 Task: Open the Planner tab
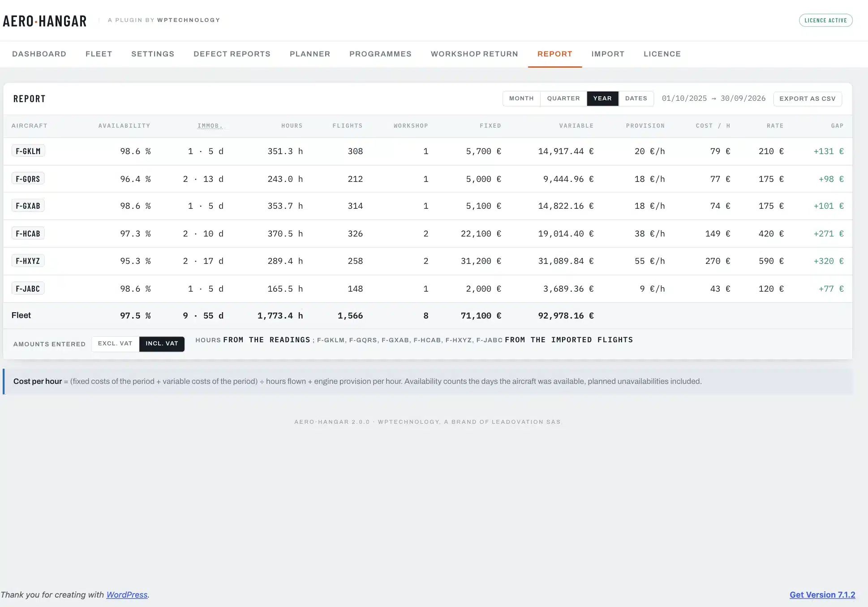pyautogui.click(x=310, y=54)
